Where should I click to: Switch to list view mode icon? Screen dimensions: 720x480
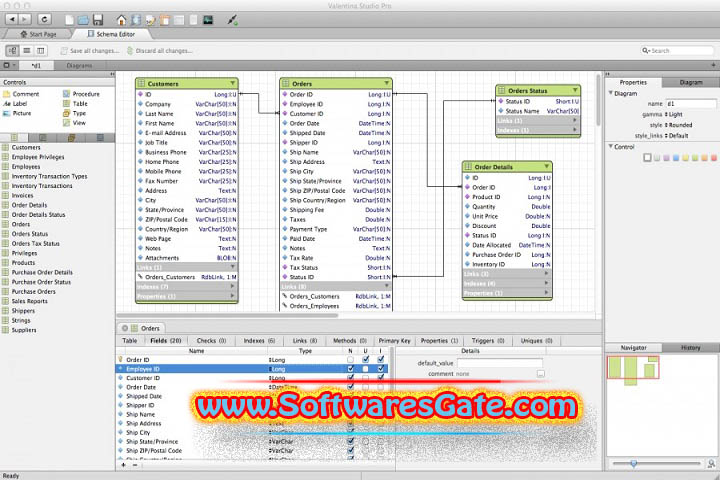coord(27,51)
